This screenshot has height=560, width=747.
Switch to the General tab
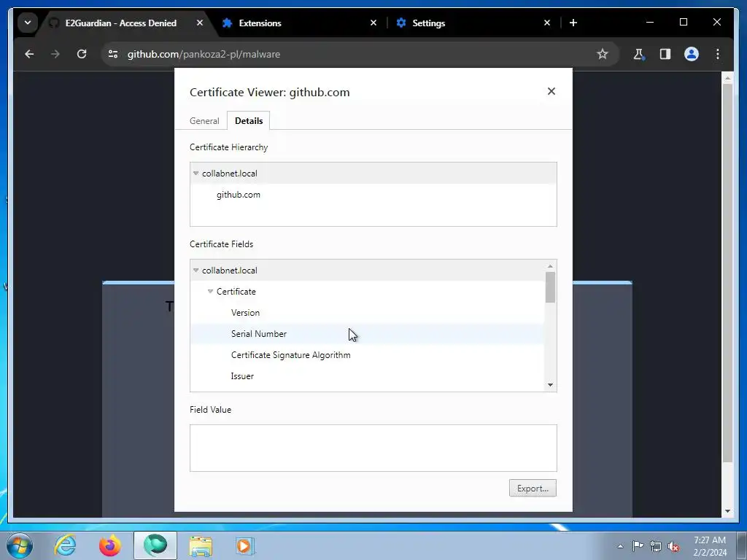point(204,121)
